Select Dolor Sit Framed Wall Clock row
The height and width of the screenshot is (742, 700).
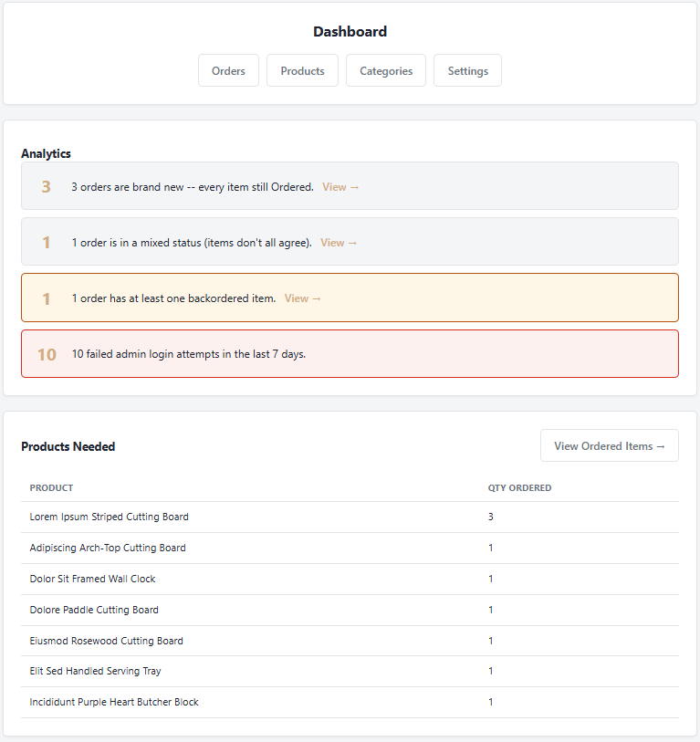pos(350,579)
